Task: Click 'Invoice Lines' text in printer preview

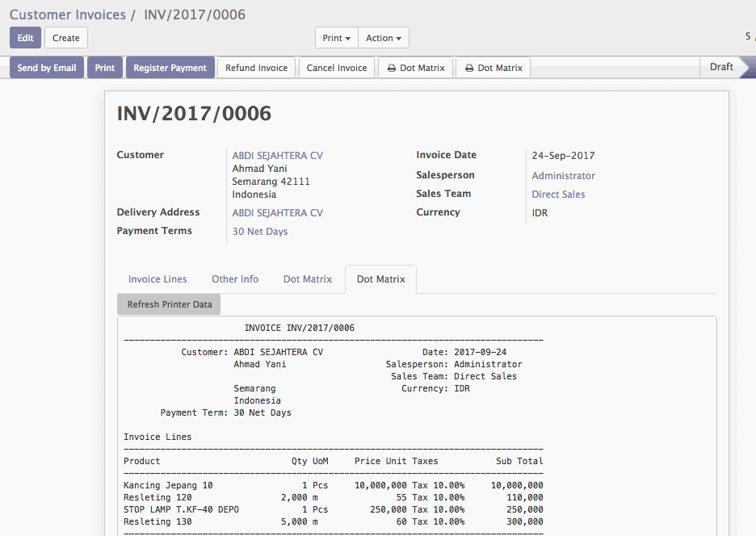Action: (157, 437)
